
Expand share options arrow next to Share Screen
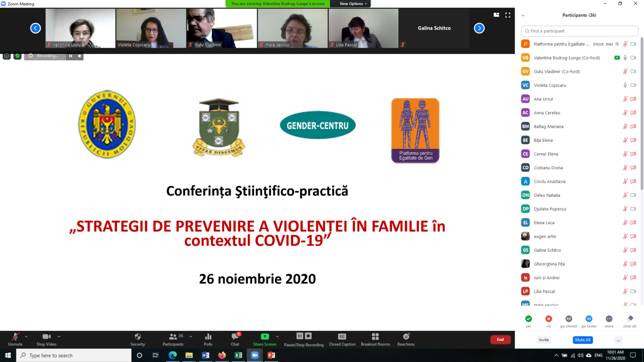click(x=277, y=336)
